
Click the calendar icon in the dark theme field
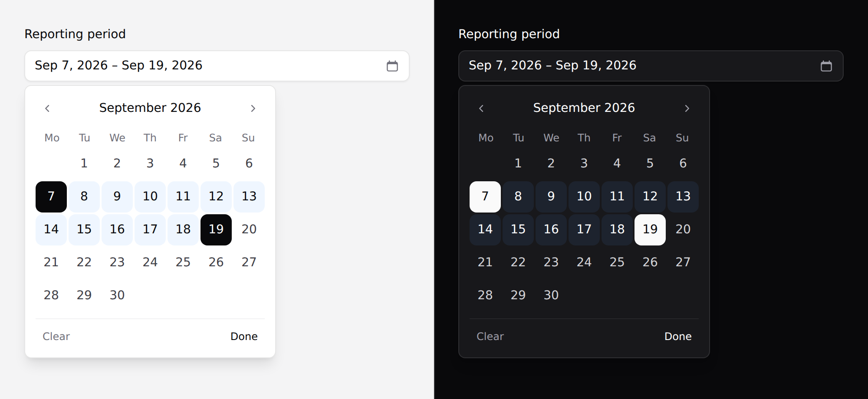coord(826,66)
